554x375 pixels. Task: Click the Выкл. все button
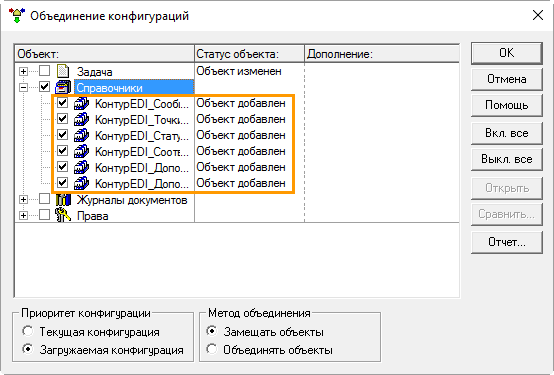point(507,159)
